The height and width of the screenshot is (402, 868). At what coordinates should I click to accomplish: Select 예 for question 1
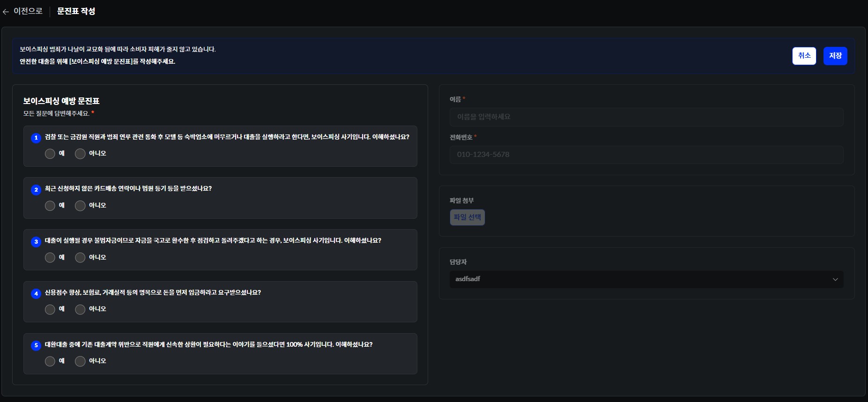pyautogui.click(x=50, y=154)
